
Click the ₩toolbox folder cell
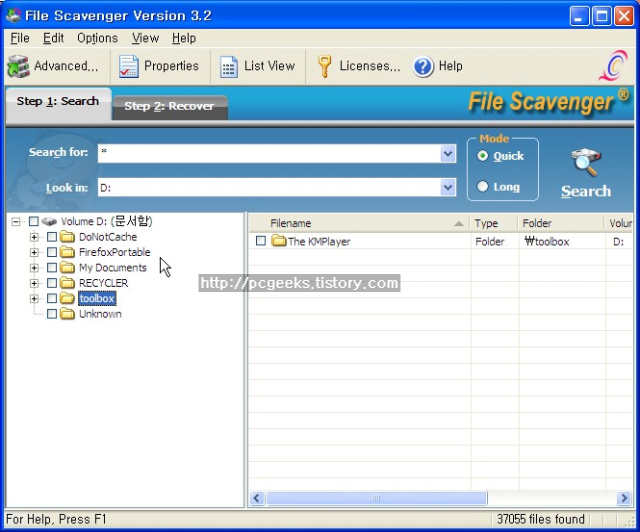(x=547, y=241)
